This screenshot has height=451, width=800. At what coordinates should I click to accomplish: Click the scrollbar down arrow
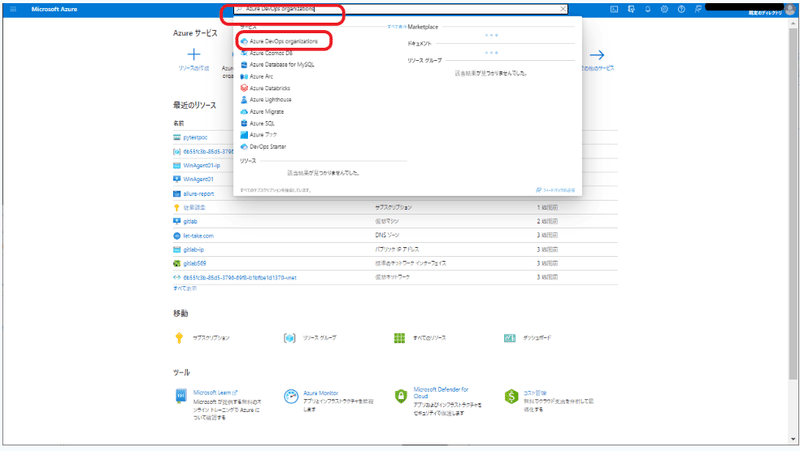792,439
